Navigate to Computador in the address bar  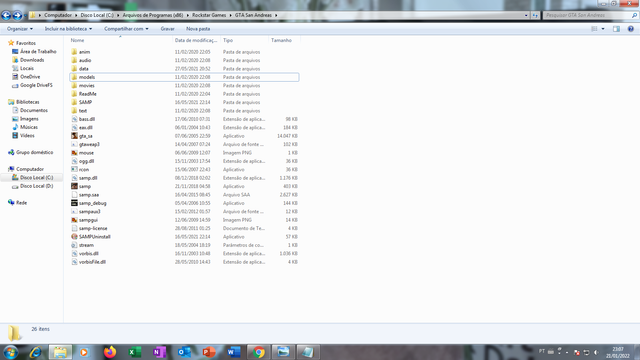tap(58, 15)
